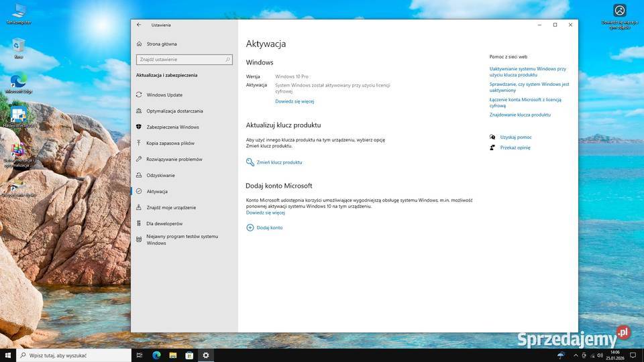
Task: Go back with the Settings back arrow
Action: [x=139, y=25]
